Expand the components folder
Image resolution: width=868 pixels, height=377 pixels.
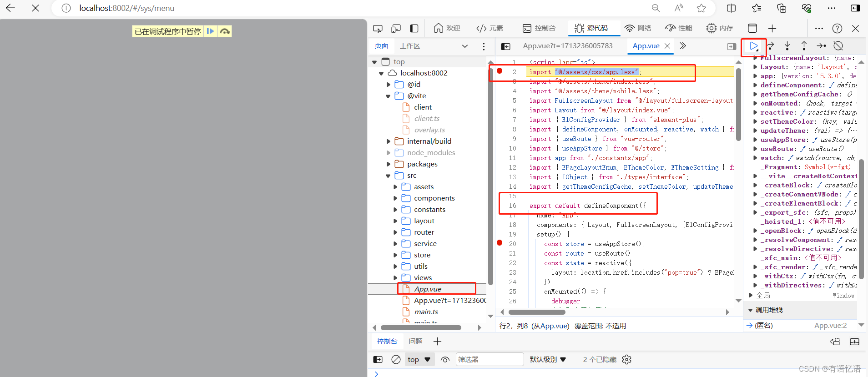[395, 198]
